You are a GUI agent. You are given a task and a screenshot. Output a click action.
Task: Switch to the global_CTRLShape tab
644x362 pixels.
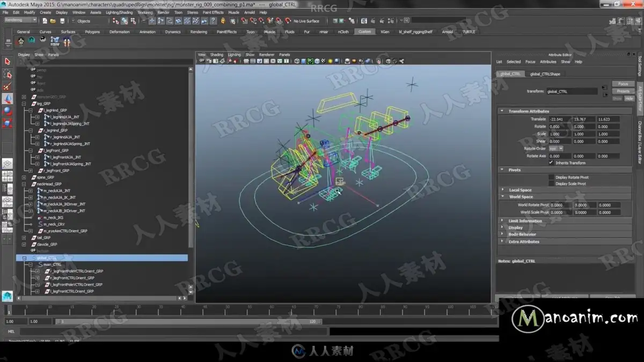[545, 74]
